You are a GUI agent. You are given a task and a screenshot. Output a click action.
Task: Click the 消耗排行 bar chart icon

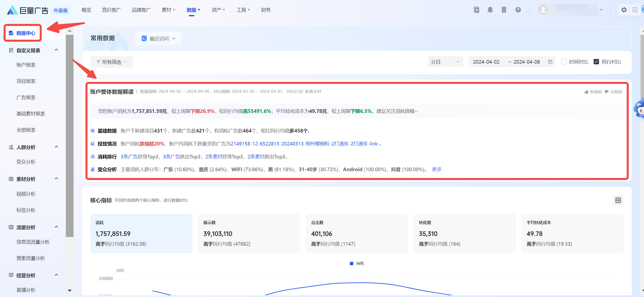pyautogui.click(x=93, y=157)
